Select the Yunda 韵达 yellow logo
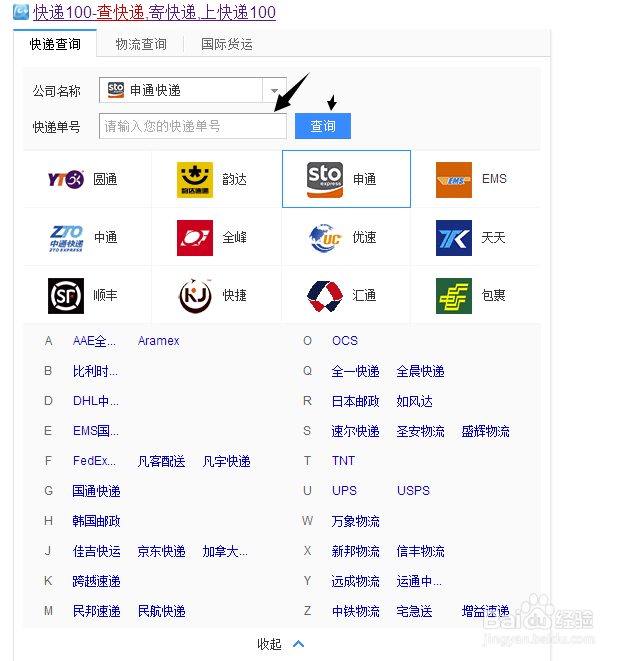 (x=195, y=180)
